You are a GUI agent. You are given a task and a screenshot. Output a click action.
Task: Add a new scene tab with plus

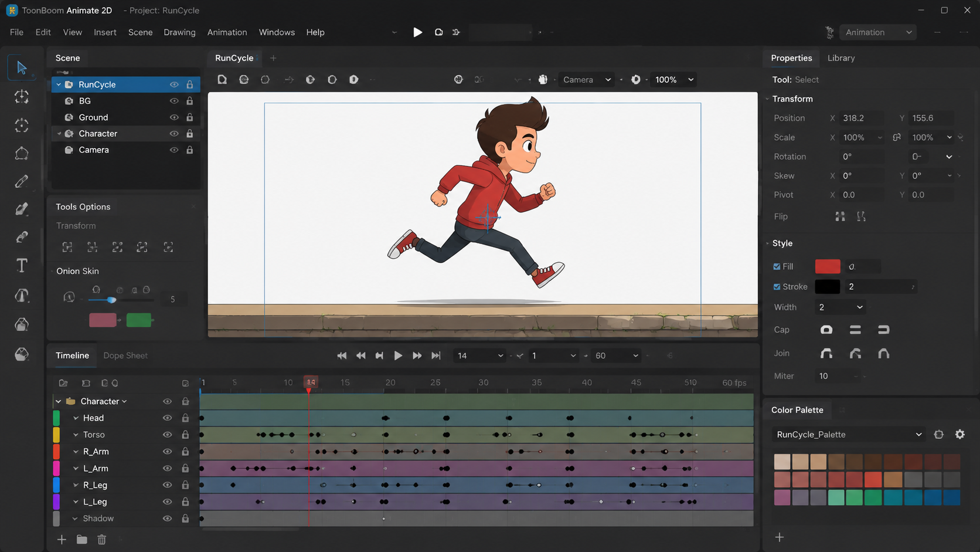(x=273, y=58)
